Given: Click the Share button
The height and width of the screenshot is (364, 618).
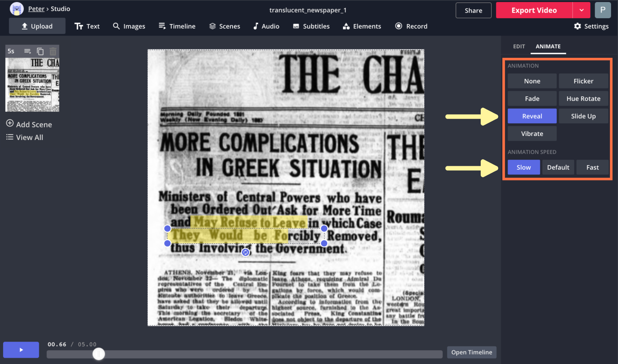Looking at the screenshot, I should click(473, 10).
